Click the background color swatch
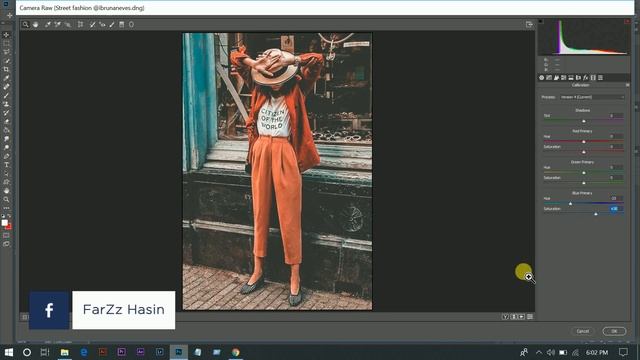 [8, 227]
